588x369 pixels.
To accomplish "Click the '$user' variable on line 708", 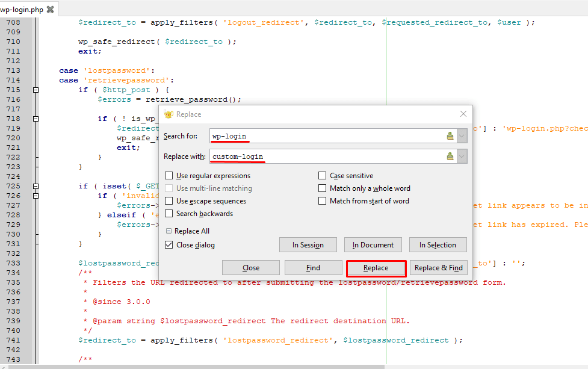I will click(x=509, y=22).
